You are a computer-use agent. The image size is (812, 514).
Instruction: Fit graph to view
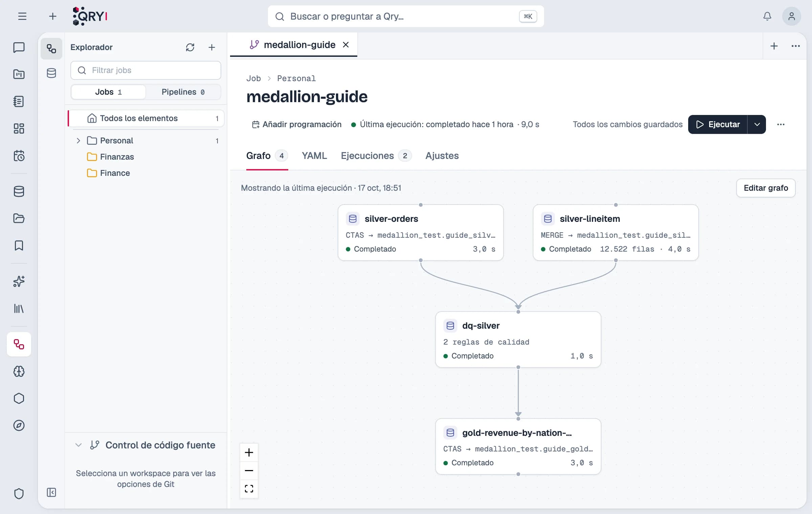point(249,488)
